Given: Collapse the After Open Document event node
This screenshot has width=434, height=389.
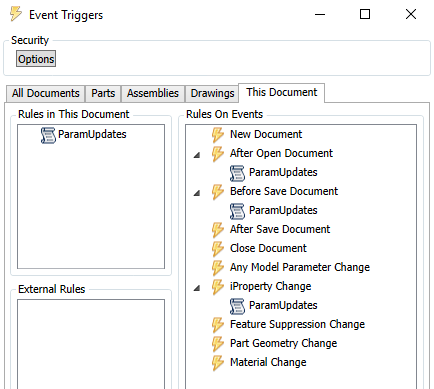Looking at the screenshot, I should click(x=197, y=155).
